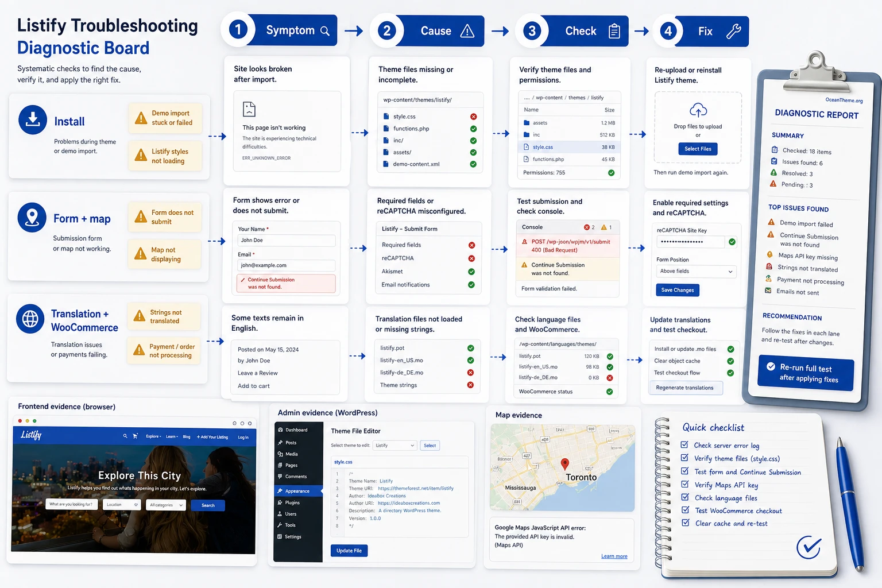
Task: Click the Users icon in WordPress sidebar
Action: (280, 514)
